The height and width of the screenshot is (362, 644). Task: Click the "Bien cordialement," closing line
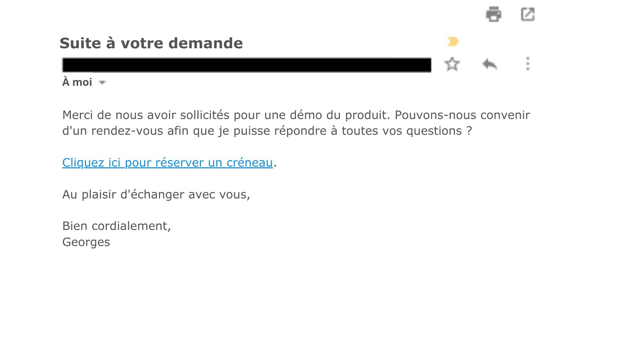pos(116,226)
